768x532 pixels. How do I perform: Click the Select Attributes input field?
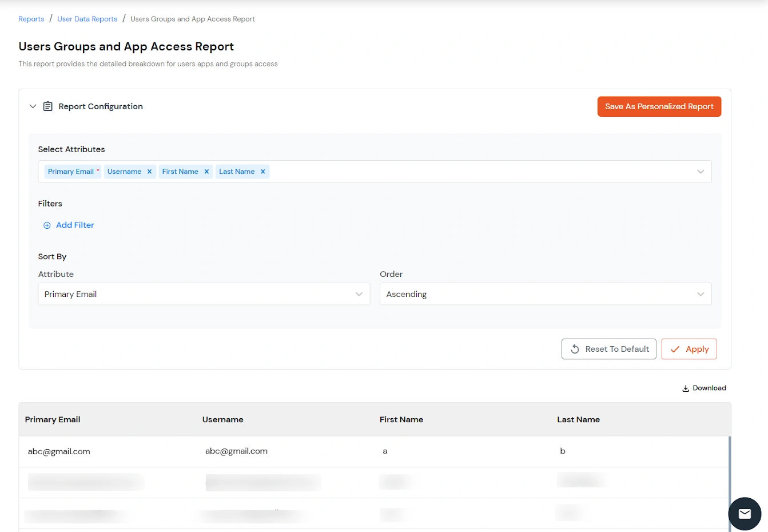click(457, 171)
